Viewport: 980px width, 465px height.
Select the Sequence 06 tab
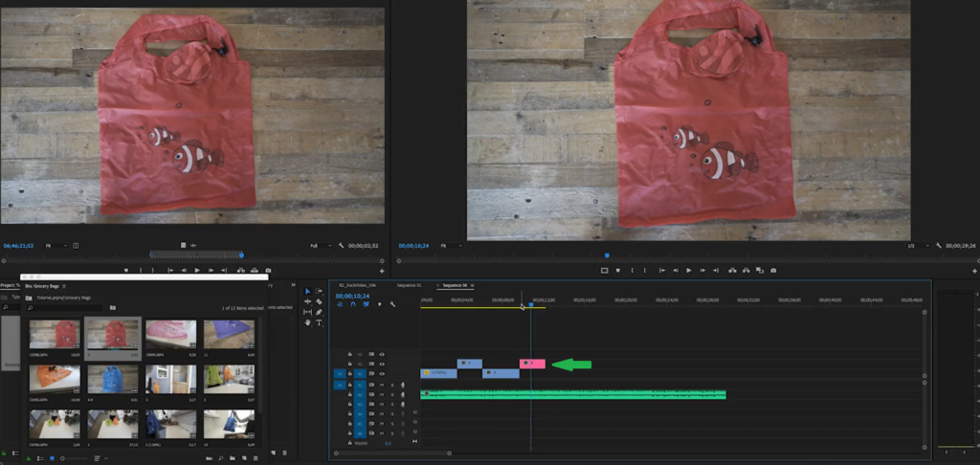coord(455,285)
